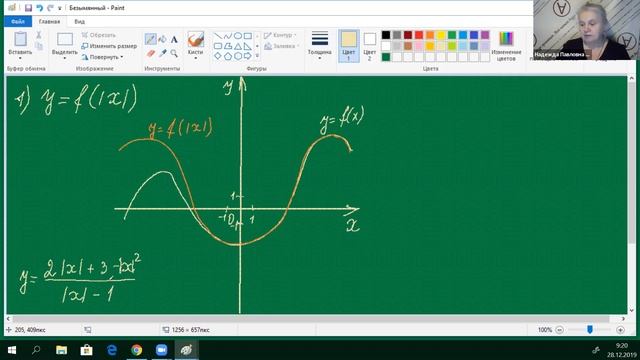Image resolution: width=640 pixels, height=360 pixels.
Task: Click the Paste (Вставить) clipboard icon
Action: 20,39
